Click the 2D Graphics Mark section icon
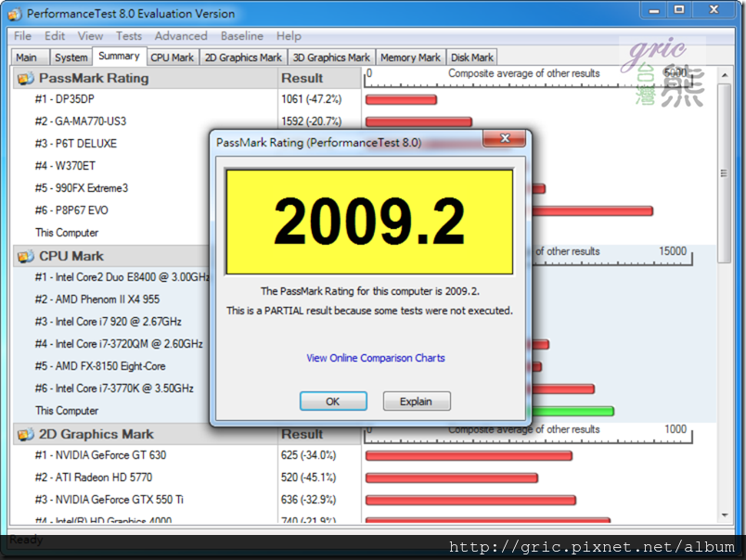This screenshot has height=560, width=746. pyautogui.click(x=26, y=435)
